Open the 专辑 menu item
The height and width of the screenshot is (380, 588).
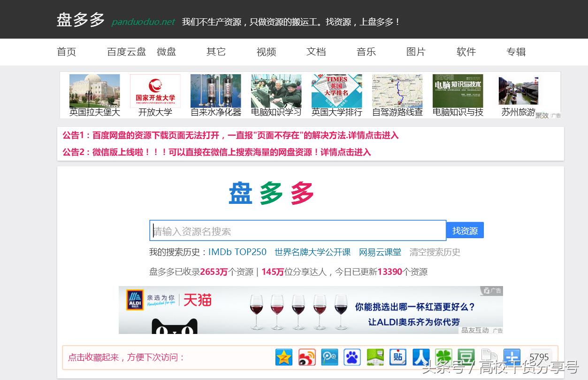(x=516, y=52)
